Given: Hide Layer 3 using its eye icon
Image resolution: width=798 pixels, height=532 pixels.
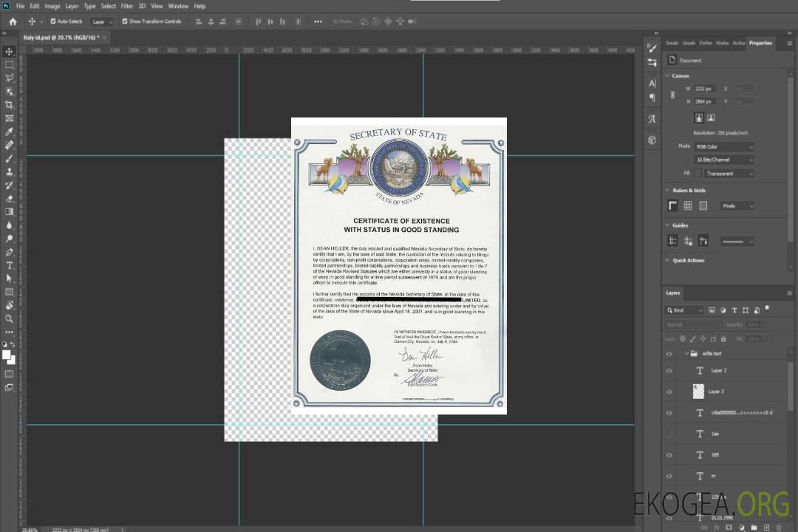Looking at the screenshot, I should [x=669, y=392].
